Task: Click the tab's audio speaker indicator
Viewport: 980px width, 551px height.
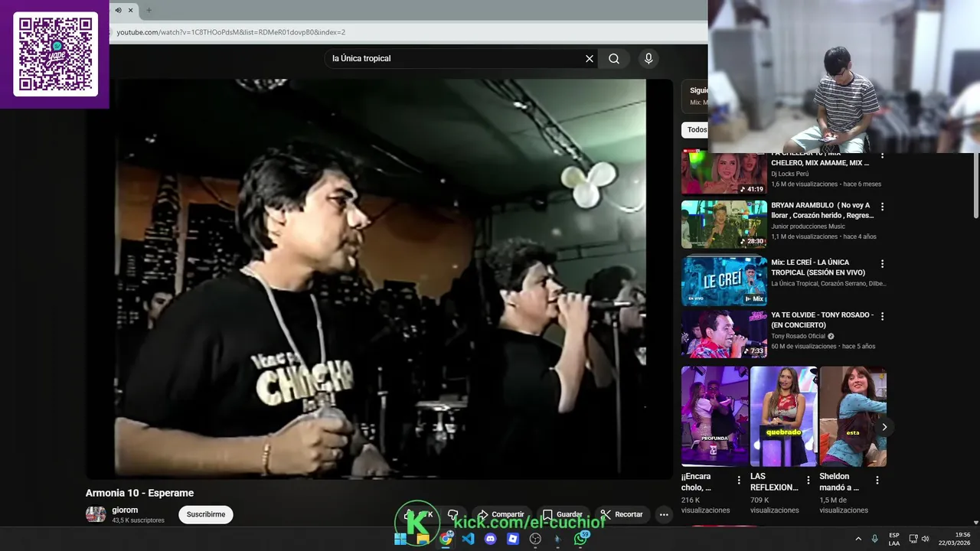Action: click(118, 10)
